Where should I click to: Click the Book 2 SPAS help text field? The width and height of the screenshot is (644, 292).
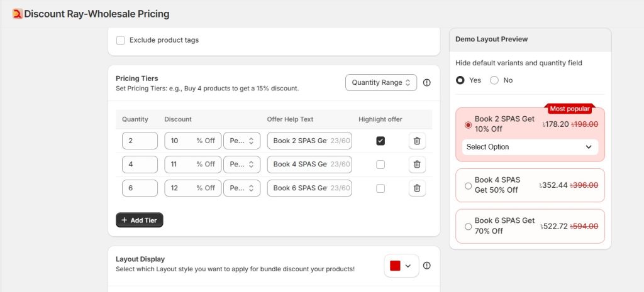click(309, 141)
